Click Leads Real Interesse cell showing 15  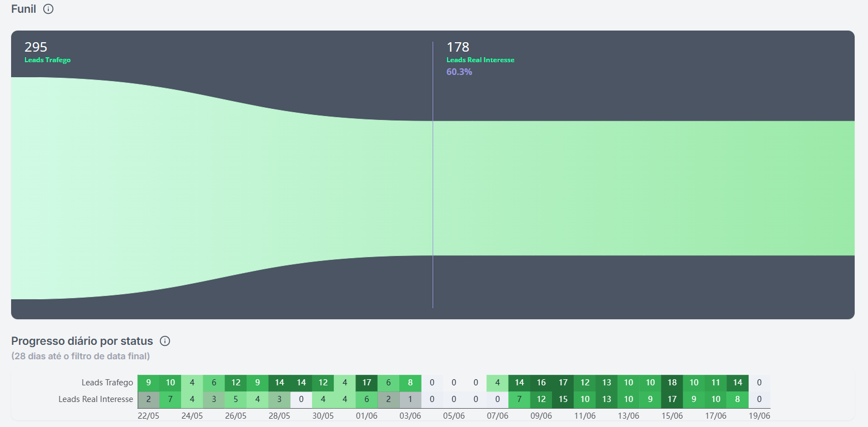(563, 399)
